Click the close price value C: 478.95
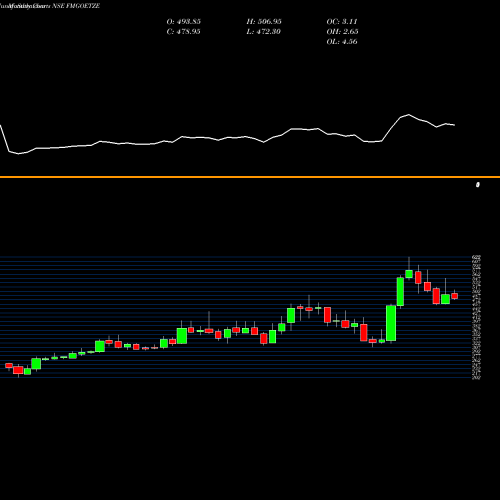Image resolution: width=500 pixels, height=500 pixels. [183, 32]
